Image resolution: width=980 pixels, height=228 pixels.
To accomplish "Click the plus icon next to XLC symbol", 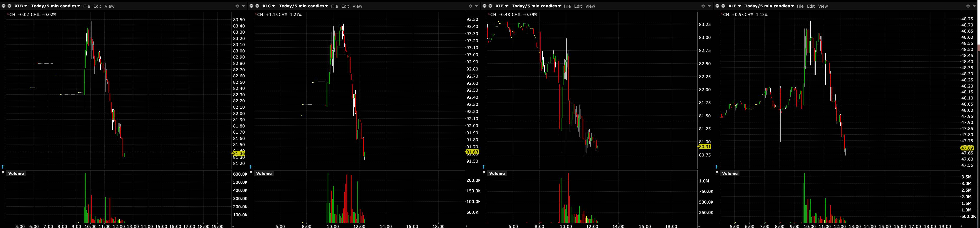I will 257,6.
